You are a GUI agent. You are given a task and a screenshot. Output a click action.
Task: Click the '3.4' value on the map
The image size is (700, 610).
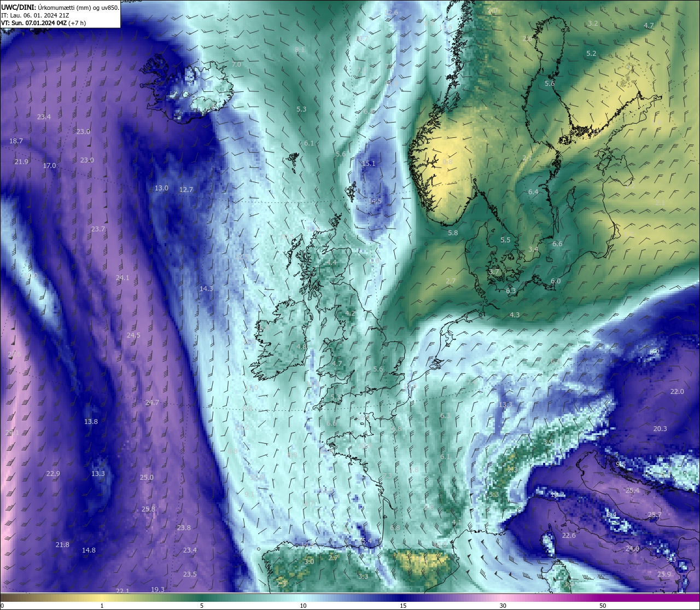[533, 249]
